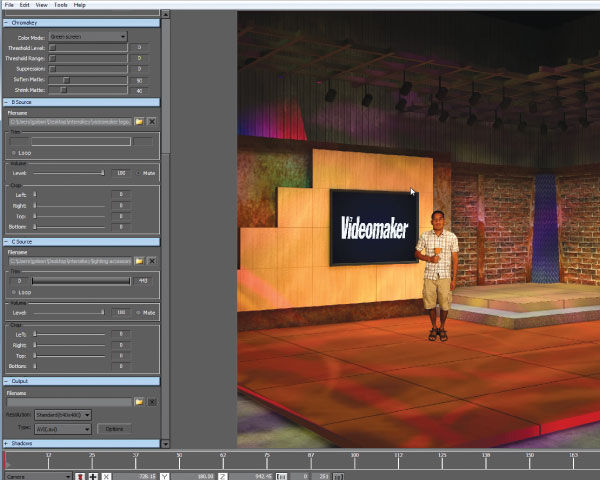Click the Soften Matte slider
Image resolution: width=600 pixels, height=480 pixels.
click(x=88, y=80)
